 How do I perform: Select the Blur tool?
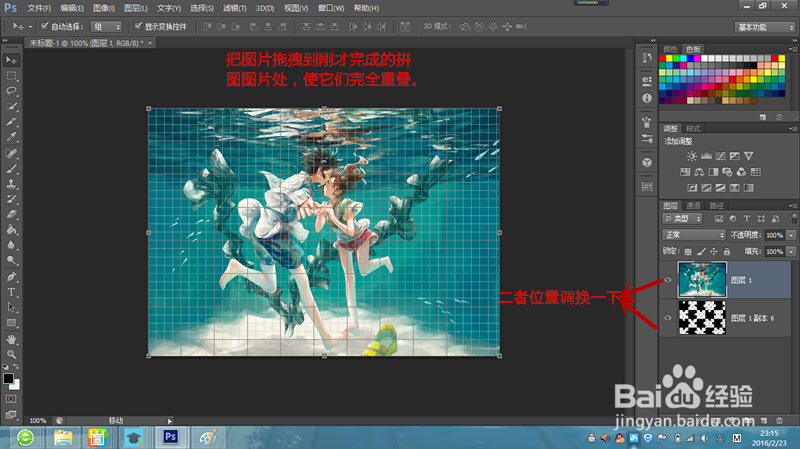click(x=11, y=245)
